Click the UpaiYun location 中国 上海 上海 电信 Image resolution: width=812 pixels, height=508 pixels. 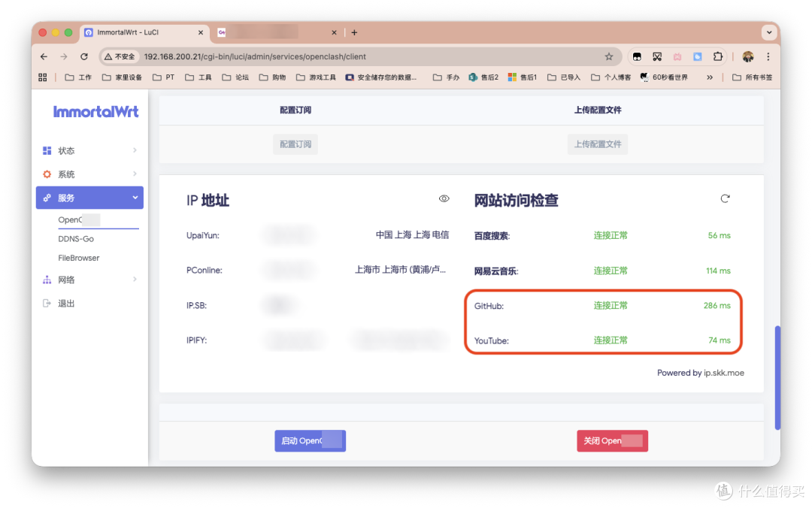[412, 235]
